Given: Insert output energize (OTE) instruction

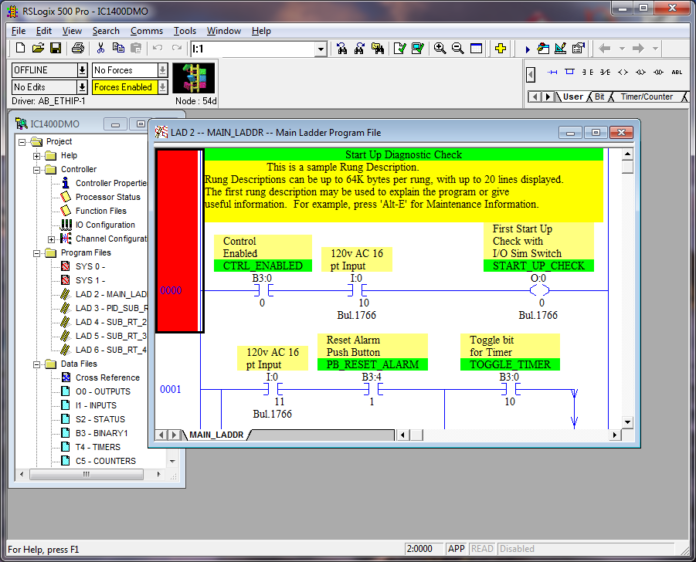Looking at the screenshot, I should (623, 72).
